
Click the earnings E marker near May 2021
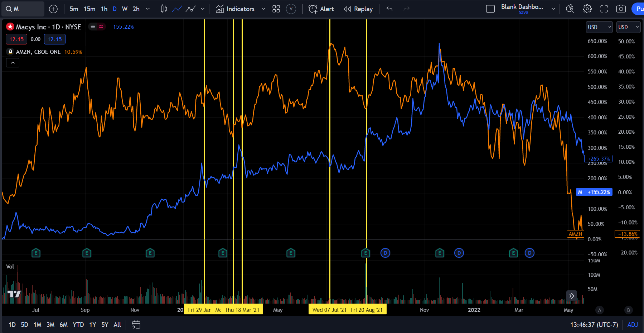tap(291, 253)
